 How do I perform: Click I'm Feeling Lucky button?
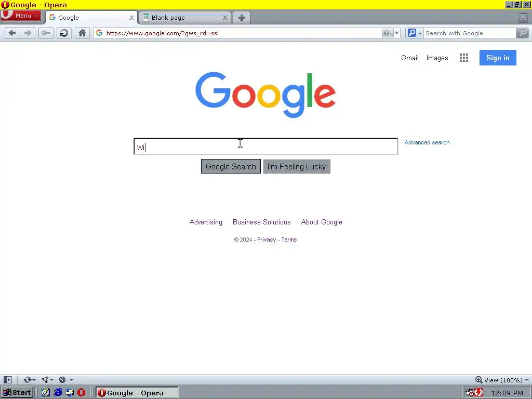pyautogui.click(x=297, y=167)
